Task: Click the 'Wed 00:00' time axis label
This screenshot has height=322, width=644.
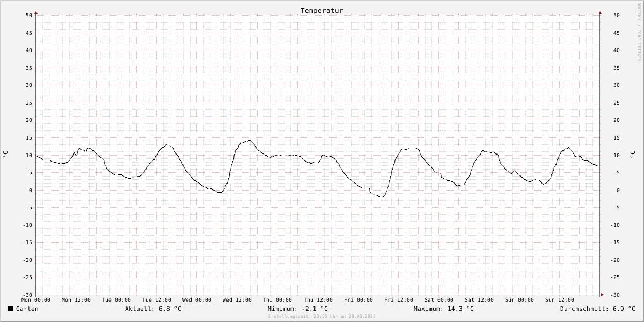Action: [197, 300]
